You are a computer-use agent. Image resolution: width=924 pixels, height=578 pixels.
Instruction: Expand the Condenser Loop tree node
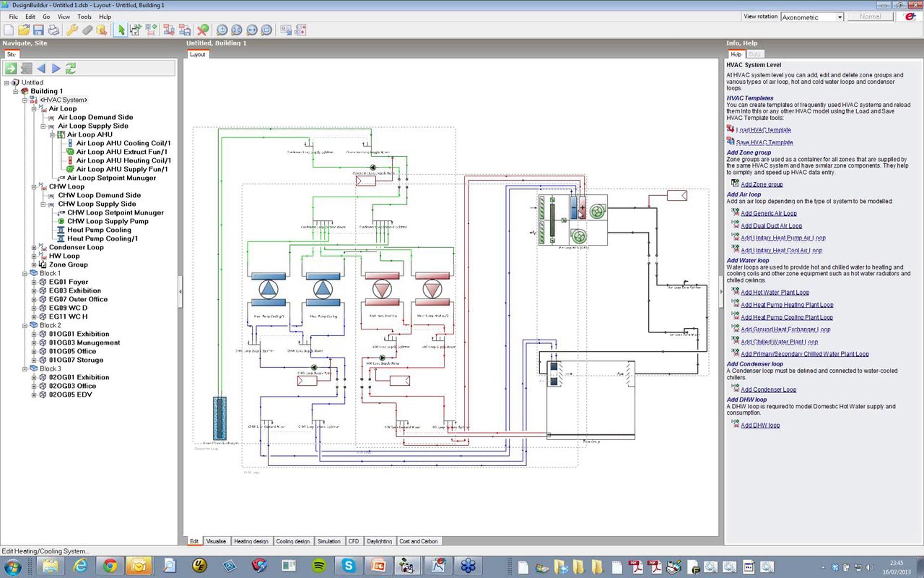(34, 247)
